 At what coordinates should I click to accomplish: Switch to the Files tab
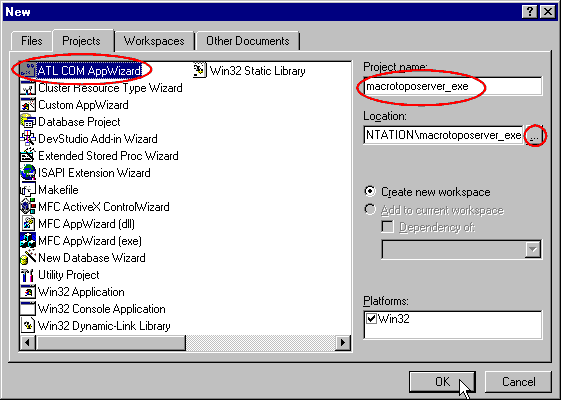click(31, 41)
